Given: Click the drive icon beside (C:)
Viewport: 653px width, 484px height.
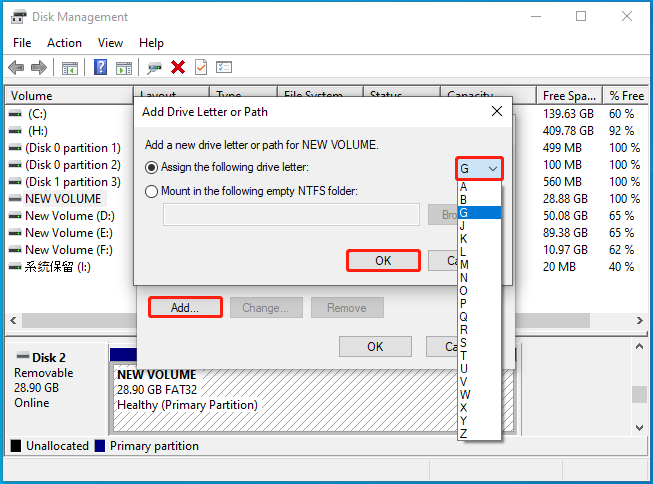Looking at the screenshot, I should pyautogui.click(x=15, y=114).
